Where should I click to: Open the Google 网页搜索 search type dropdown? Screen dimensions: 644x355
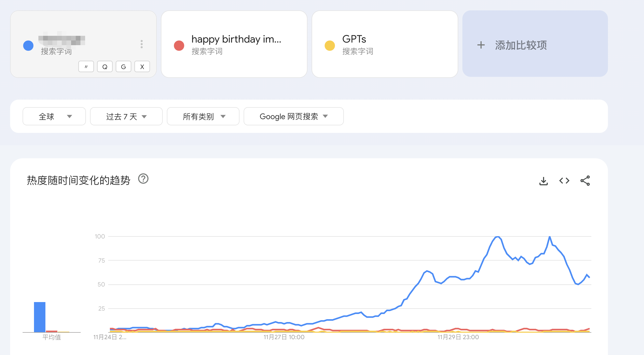click(x=293, y=117)
